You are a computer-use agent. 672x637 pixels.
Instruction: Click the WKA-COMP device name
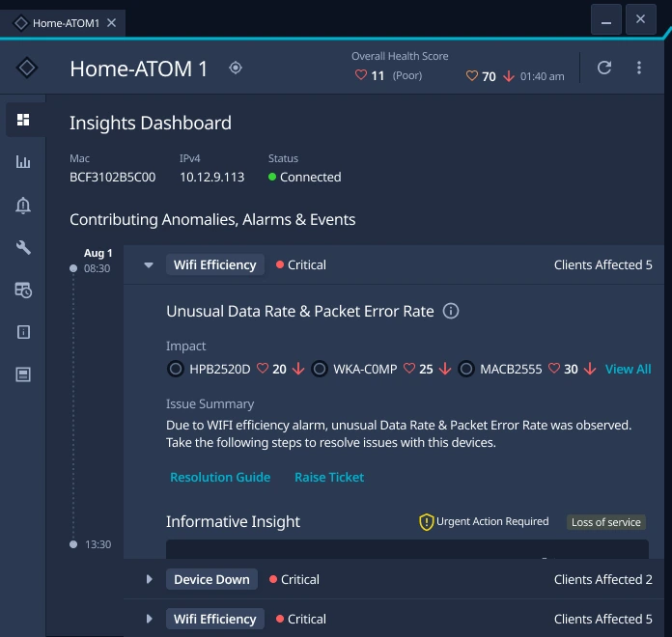click(365, 369)
